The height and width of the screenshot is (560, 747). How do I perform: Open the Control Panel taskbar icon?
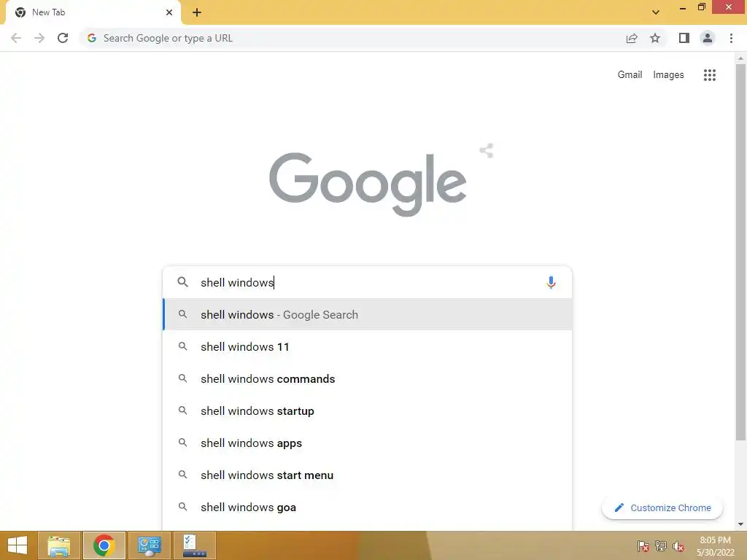149,545
